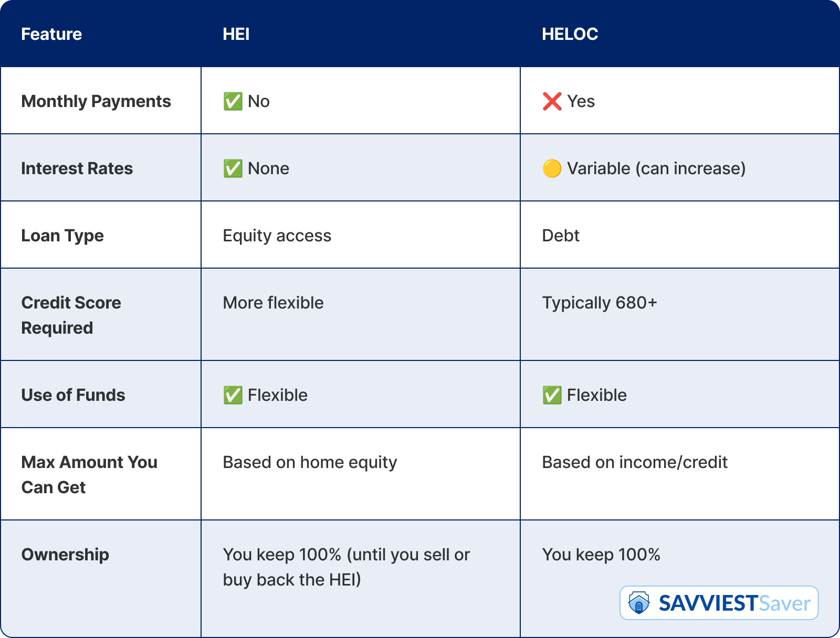Click the "Typically 680+" cell text
This screenshot has width=840, height=638.
(x=599, y=303)
